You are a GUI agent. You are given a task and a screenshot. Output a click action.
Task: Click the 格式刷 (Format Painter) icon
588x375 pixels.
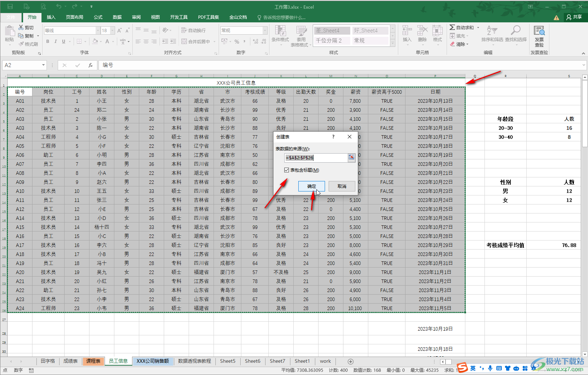(x=21, y=44)
